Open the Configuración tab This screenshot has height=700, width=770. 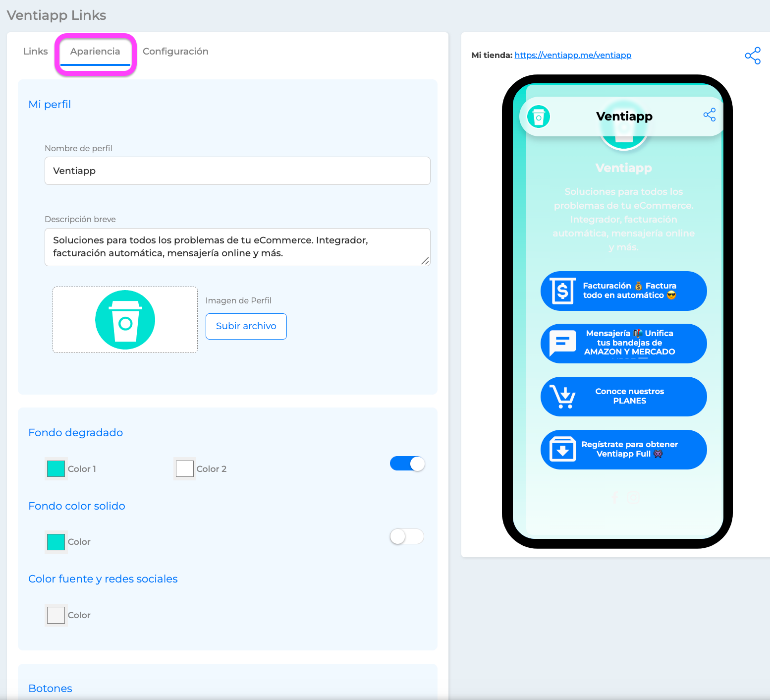click(175, 52)
